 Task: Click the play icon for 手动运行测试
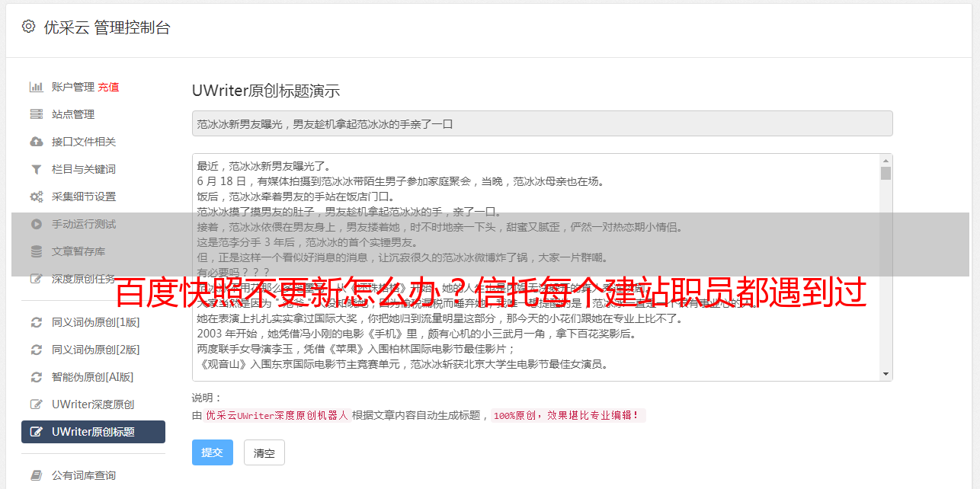tap(36, 224)
